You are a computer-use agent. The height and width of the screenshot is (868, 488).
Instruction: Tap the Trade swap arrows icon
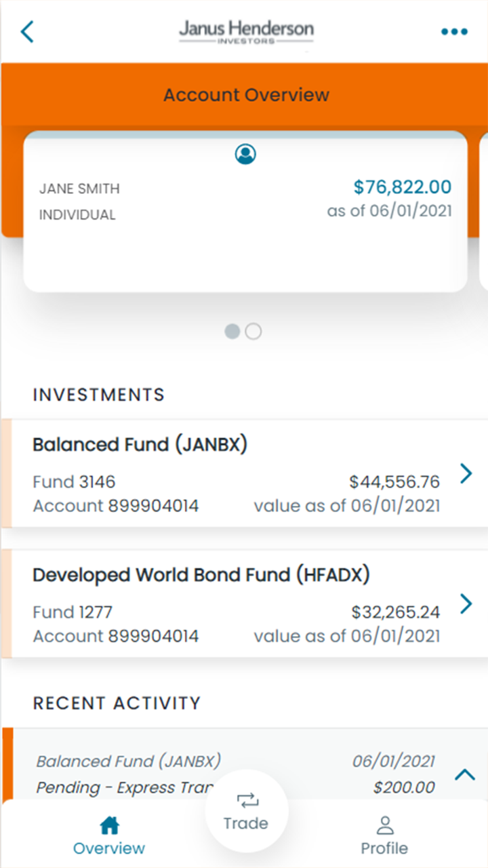coord(247,801)
